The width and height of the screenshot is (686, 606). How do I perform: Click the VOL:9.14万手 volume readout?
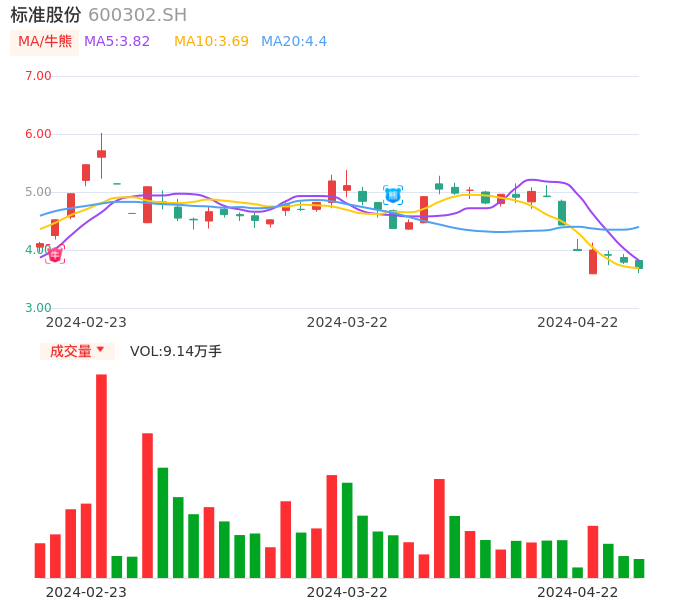point(176,351)
